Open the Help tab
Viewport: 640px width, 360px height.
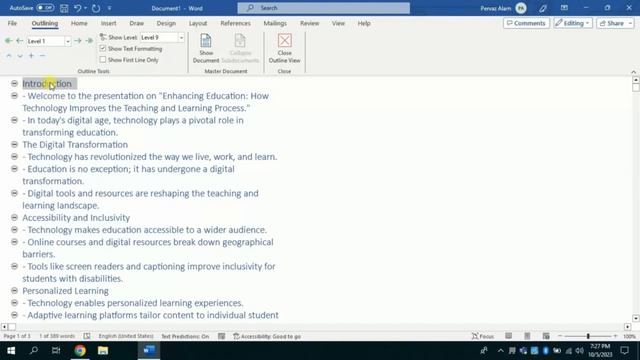pyautogui.click(x=364, y=23)
